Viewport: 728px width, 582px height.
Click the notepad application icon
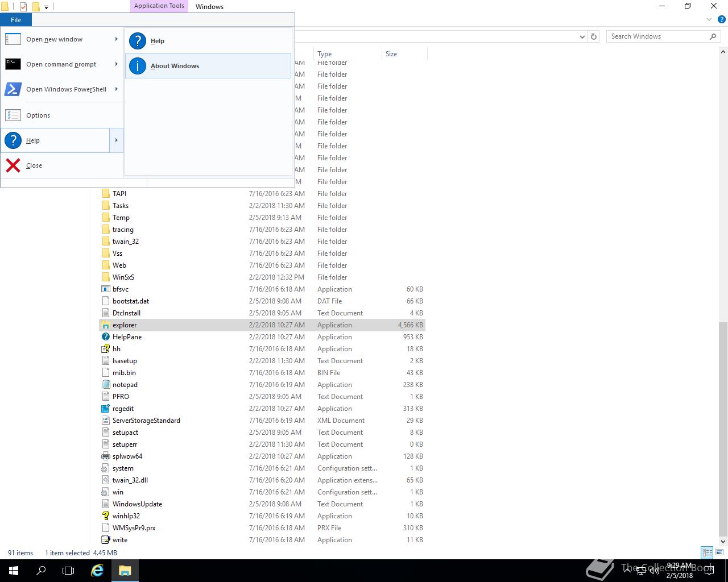pos(105,385)
